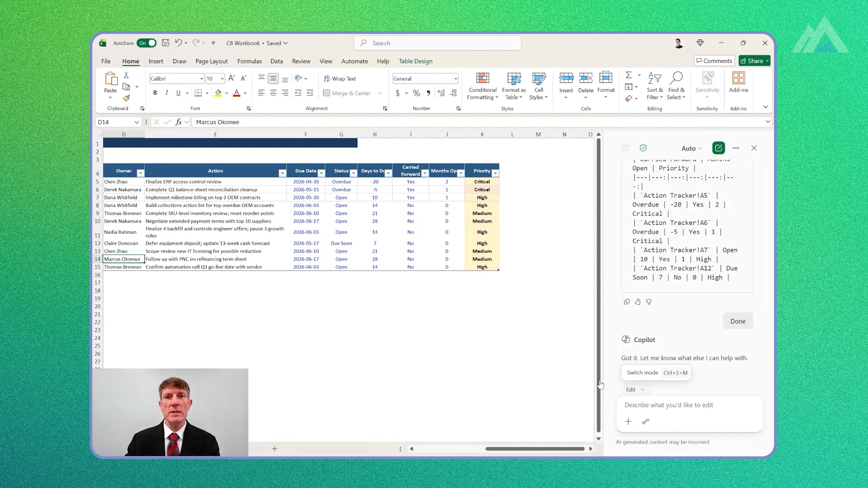Image resolution: width=868 pixels, height=488 pixels.
Task: Click the Insert Function fx icon
Action: (x=179, y=122)
